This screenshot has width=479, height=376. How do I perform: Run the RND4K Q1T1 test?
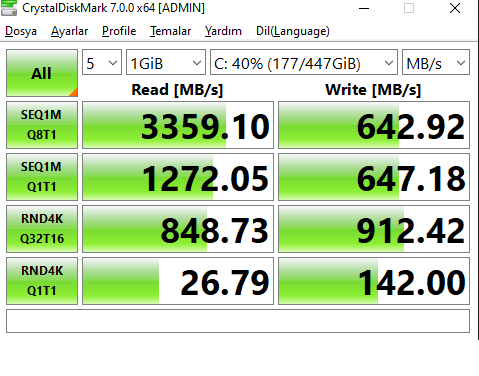pyautogui.click(x=42, y=281)
